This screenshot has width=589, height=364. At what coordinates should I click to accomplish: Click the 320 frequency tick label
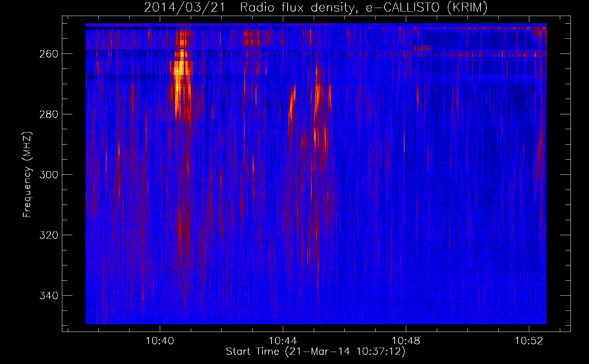tap(49, 235)
